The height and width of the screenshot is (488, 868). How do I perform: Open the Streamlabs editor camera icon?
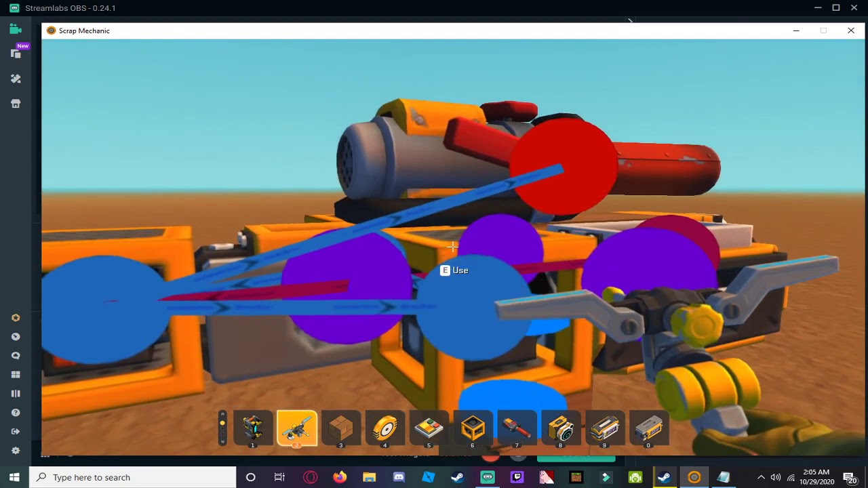coord(16,29)
